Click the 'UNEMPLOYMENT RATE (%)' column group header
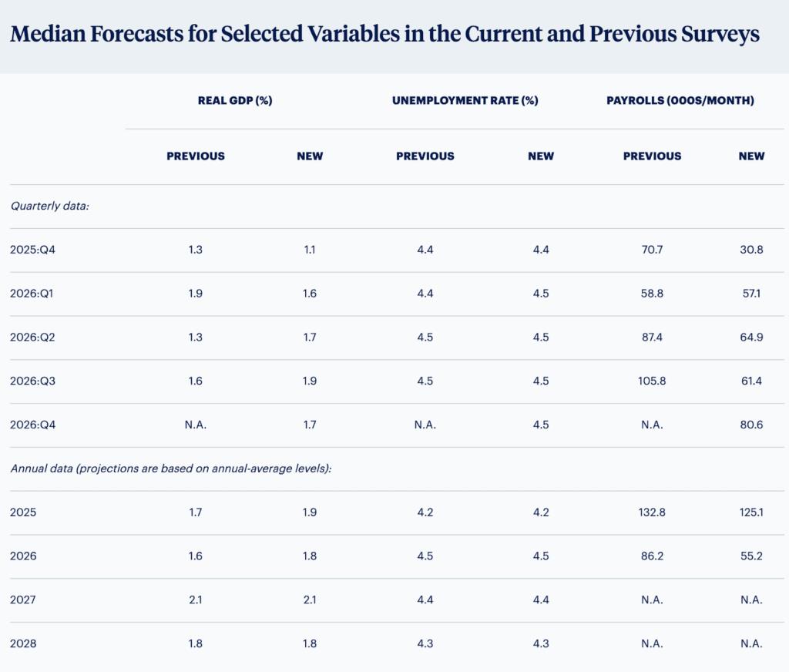789x672 pixels. point(465,100)
